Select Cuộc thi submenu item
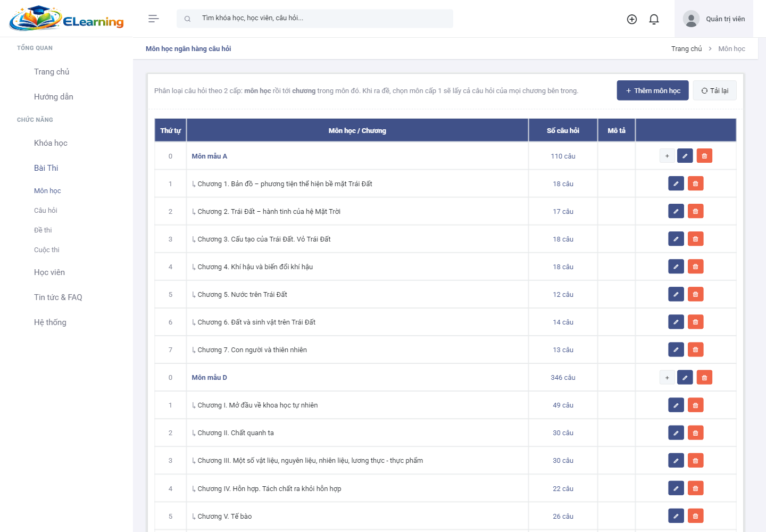Screen dimensions: 766x532 pos(47,250)
